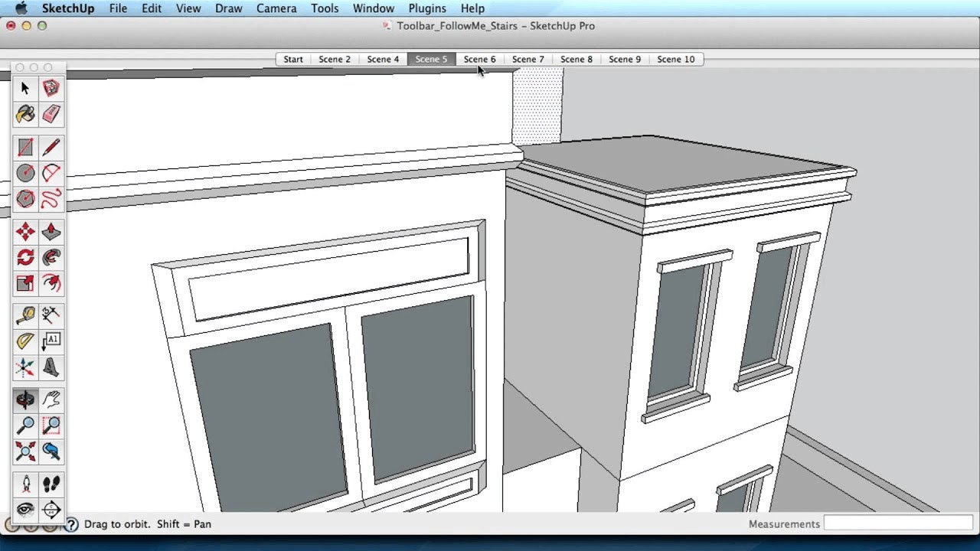Pick the Text label tool
The width and height of the screenshot is (980, 551).
coord(51,341)
